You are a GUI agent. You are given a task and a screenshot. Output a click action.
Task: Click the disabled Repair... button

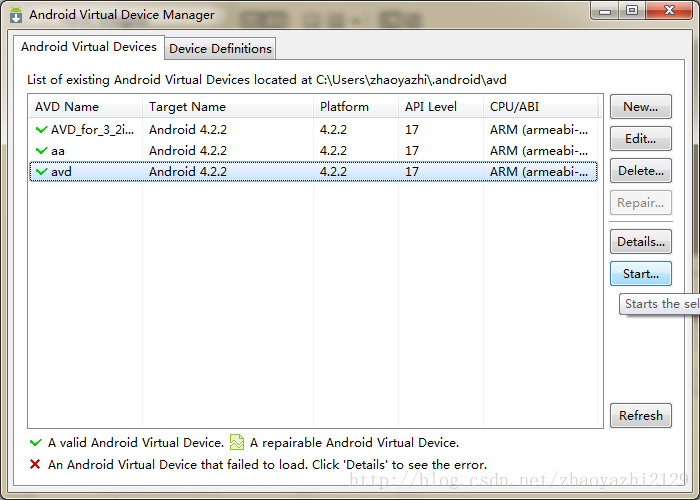point(641,203)
